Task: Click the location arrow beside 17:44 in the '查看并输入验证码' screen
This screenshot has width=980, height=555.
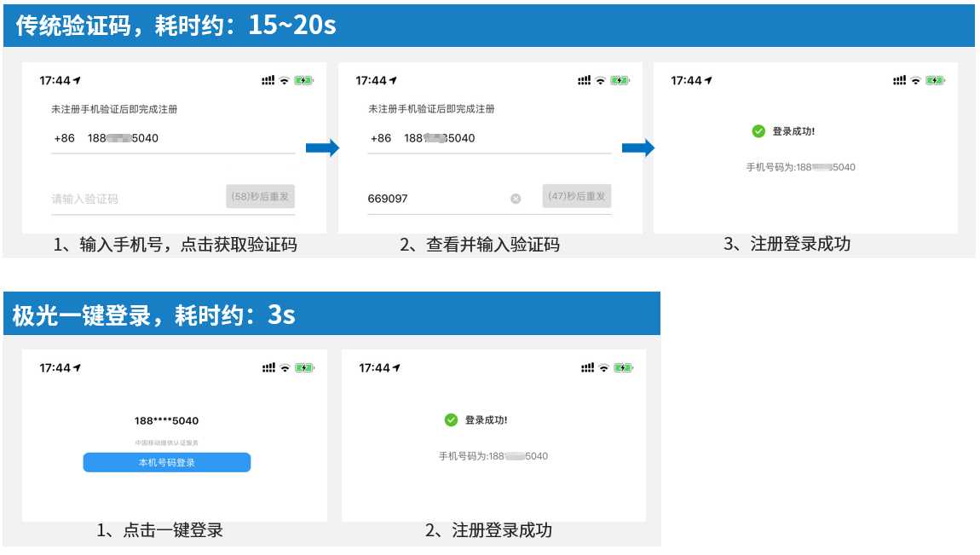Action: pos(393,80)
